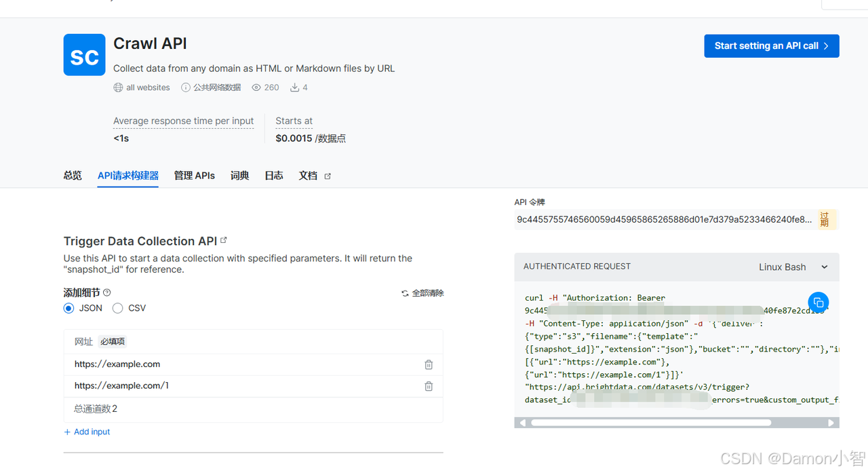Select the JSON format radio button

point(68,308)
